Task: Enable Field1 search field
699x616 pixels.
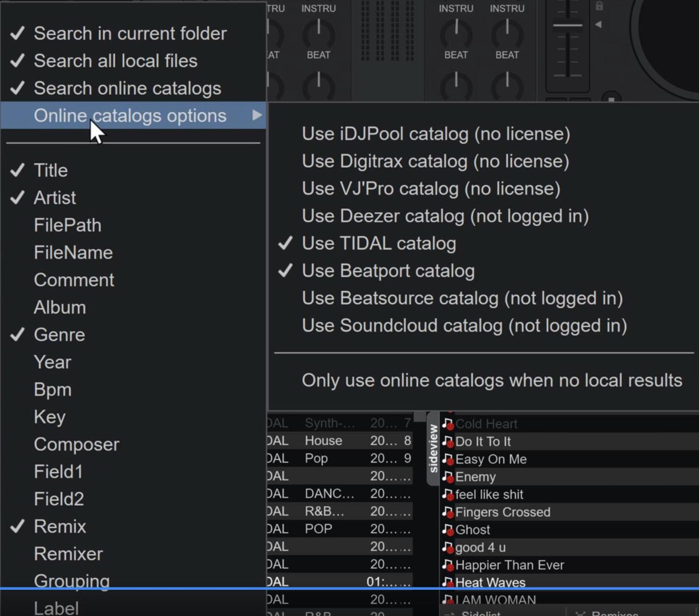Action: [x=133, y=472]
